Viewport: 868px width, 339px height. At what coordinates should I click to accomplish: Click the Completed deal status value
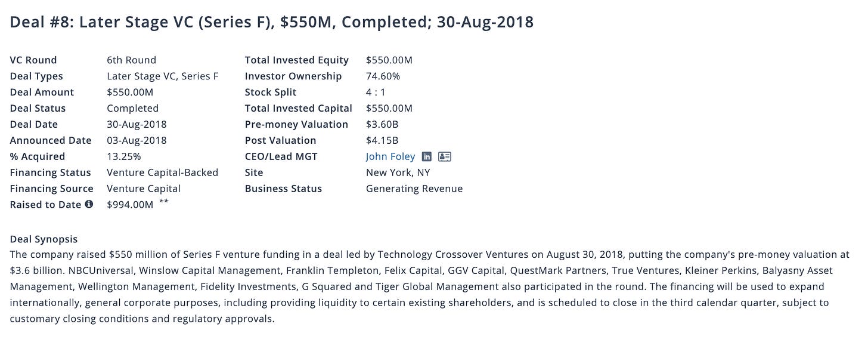[x=132, y=108]
